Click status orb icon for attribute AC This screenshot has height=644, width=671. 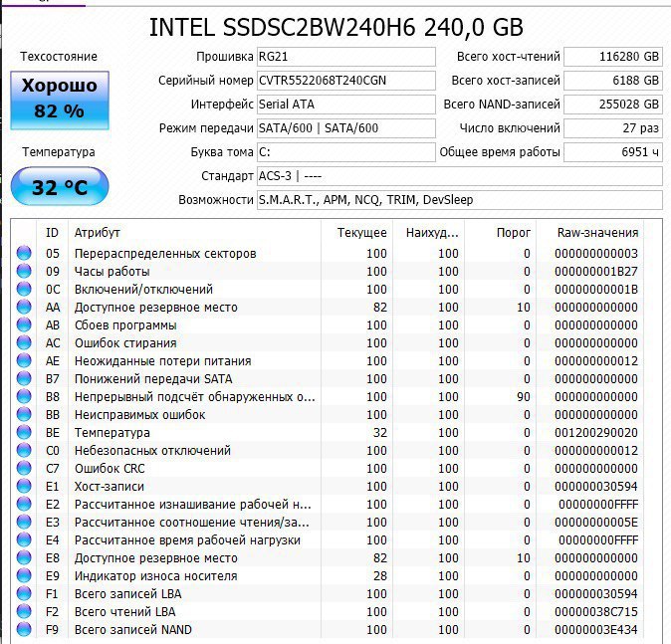point(24,342)
